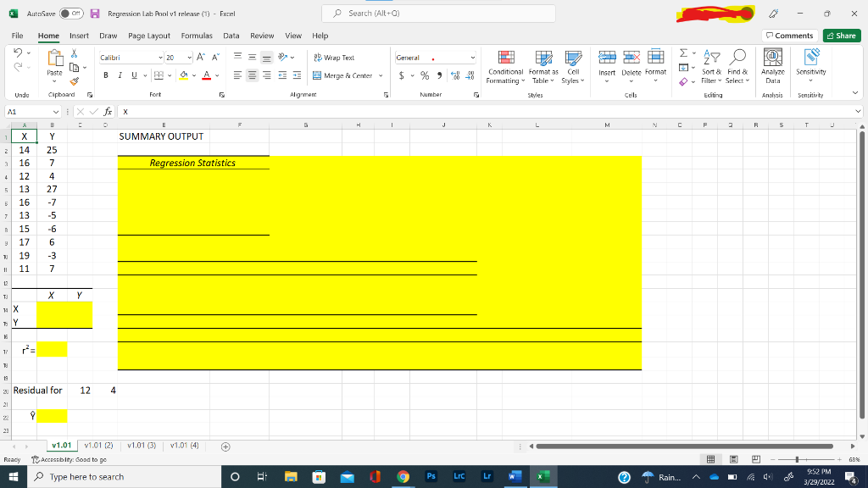
Task: Click the Bold formatting icon
Action: pos(106,75)
